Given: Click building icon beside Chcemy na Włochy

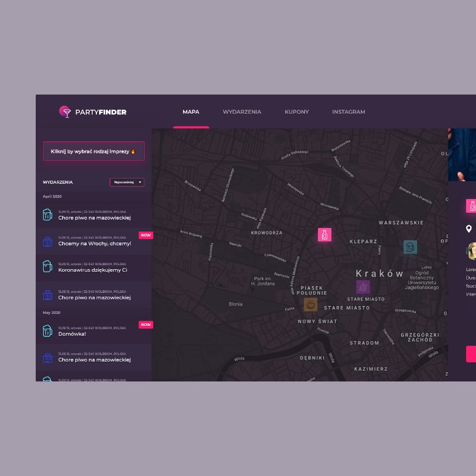Looking at the screenshot, I should pyautogui.click(x=48, y=242).
